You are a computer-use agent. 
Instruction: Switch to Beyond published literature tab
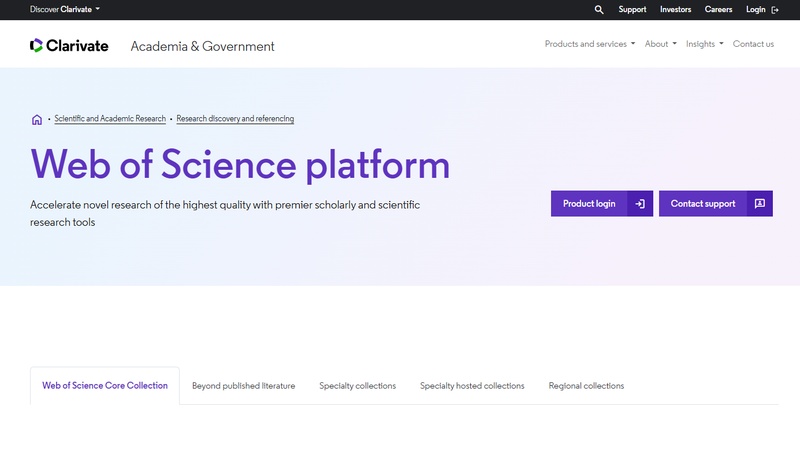click(x=243, y=386)
